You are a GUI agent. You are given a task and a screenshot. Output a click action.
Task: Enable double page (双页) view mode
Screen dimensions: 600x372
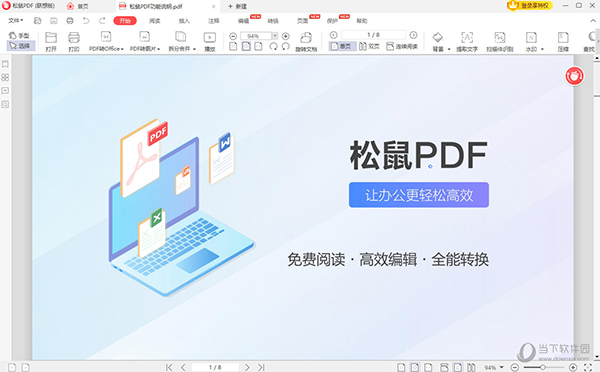coord(369,46)
